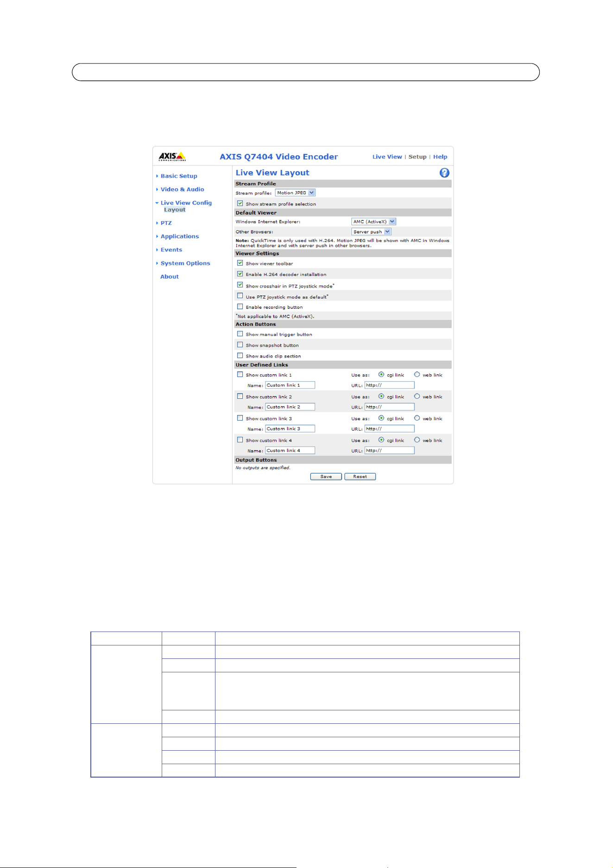Viewport: 613px width, 868px height.
Task: Click the URL field for custom link 2
Action: pos(389,407)
